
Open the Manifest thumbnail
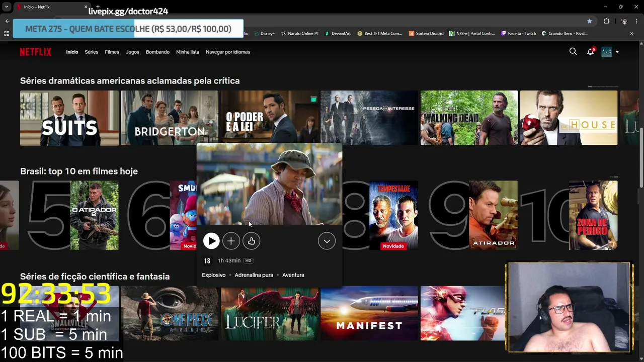(x=369, y=313)
